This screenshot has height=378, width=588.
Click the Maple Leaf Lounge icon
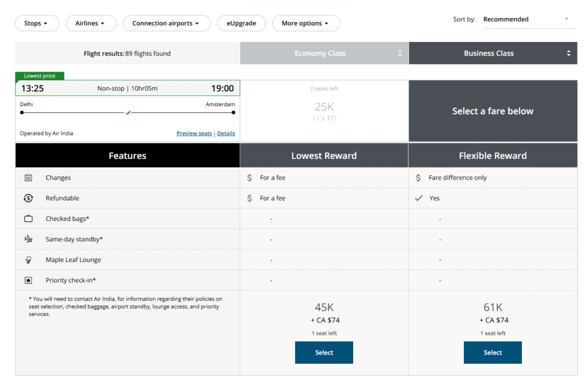[x=28, y=260]
